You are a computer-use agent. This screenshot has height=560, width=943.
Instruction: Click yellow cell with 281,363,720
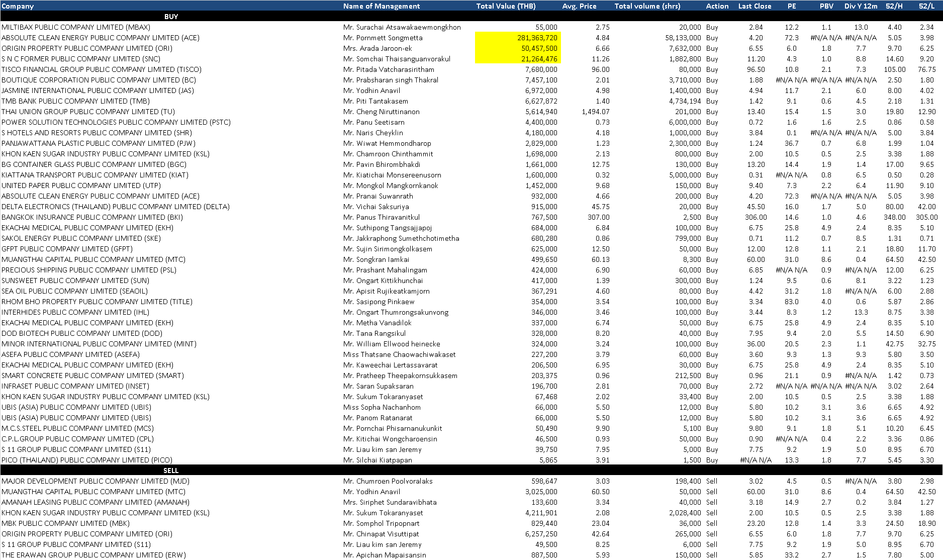(517, 38)
